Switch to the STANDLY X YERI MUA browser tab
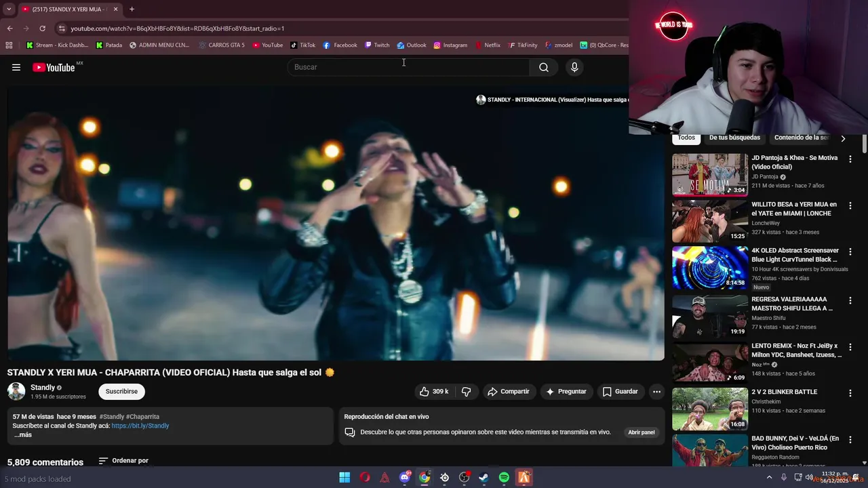868x488 pixels. click(x=70, y=9)
